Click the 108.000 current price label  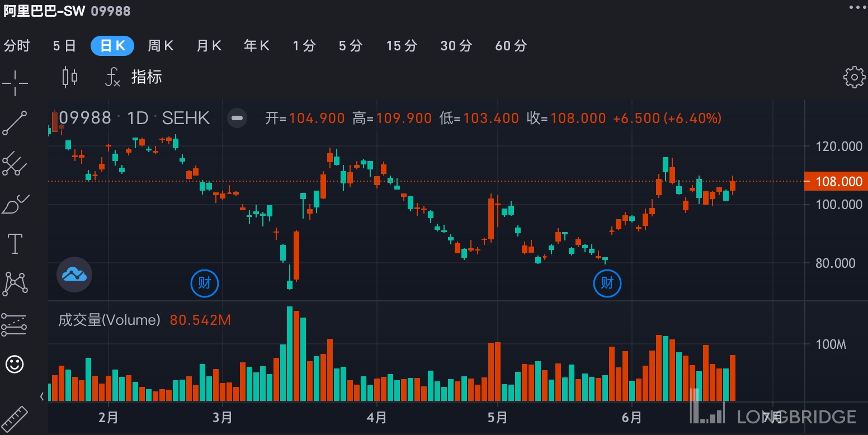(836, 181)
